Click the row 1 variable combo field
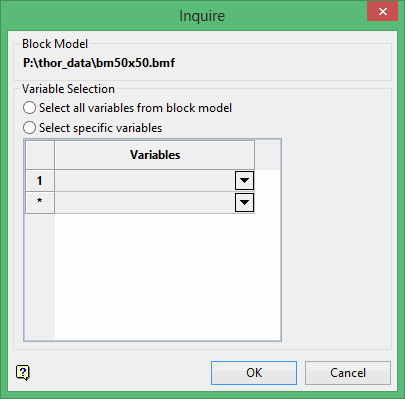Viewport: 405px width, 399px height. coord(145,181)
